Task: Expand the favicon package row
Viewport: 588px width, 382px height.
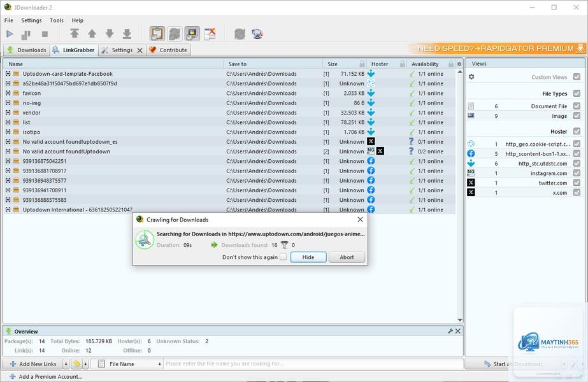Action: (8, 93)
